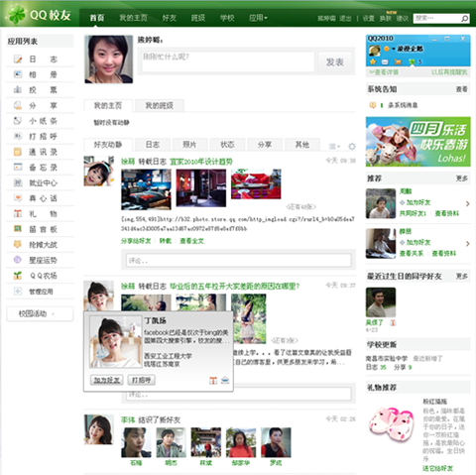Click the header search input field
The height and width of the screenshot is (475, 476).
436,18
